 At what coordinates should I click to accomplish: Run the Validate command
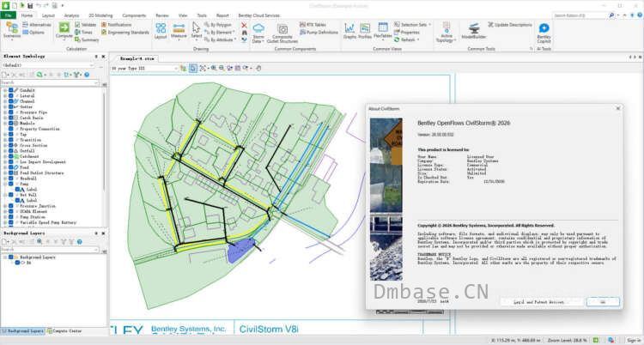click(85, 25)
